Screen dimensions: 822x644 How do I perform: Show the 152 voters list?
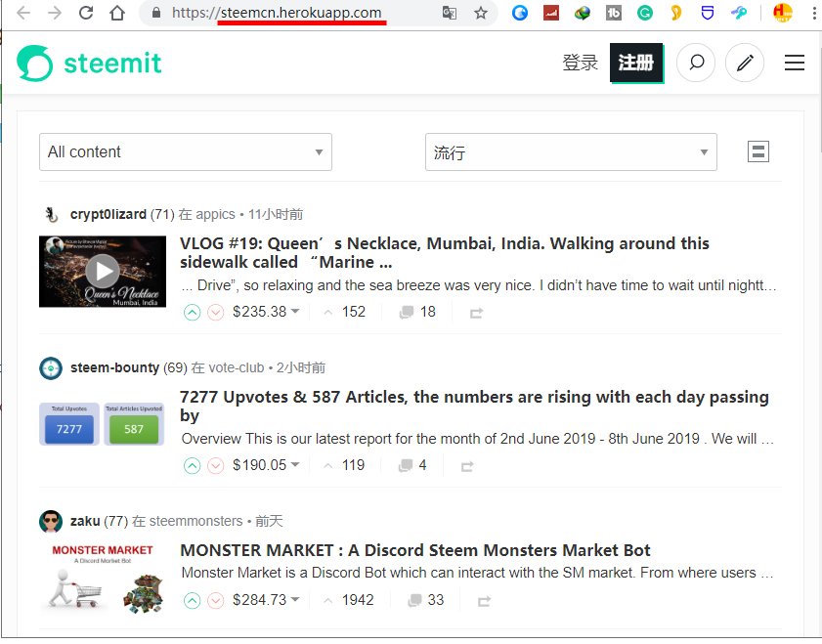pyautogui.click(x=345, y=312)
